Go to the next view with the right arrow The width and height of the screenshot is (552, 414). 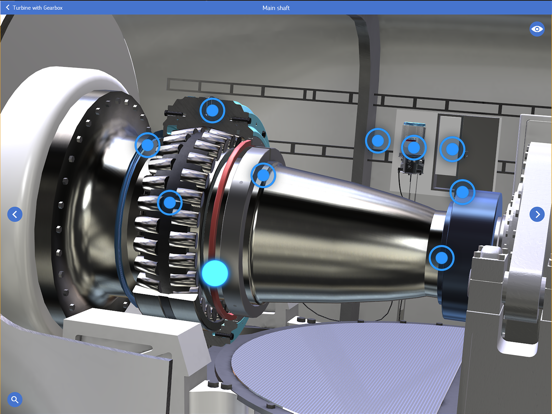[x=537, y=214]
